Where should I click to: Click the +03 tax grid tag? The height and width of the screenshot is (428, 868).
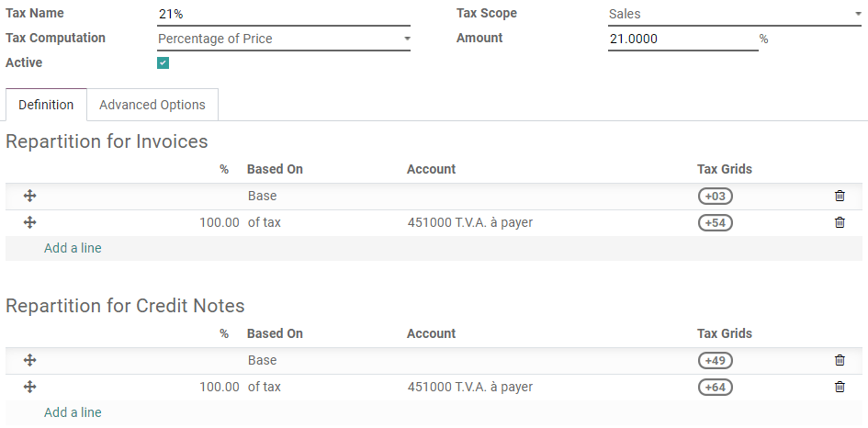coord(716,196)
